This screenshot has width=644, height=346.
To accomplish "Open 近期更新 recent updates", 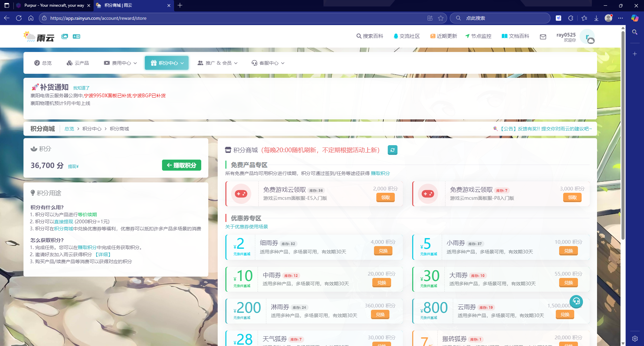I will tap(444, 36).
